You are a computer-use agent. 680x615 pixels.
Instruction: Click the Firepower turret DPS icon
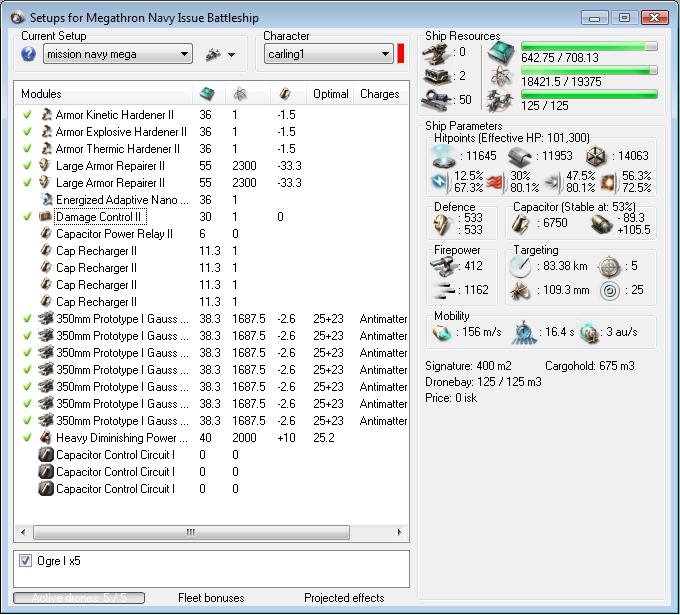444,266
